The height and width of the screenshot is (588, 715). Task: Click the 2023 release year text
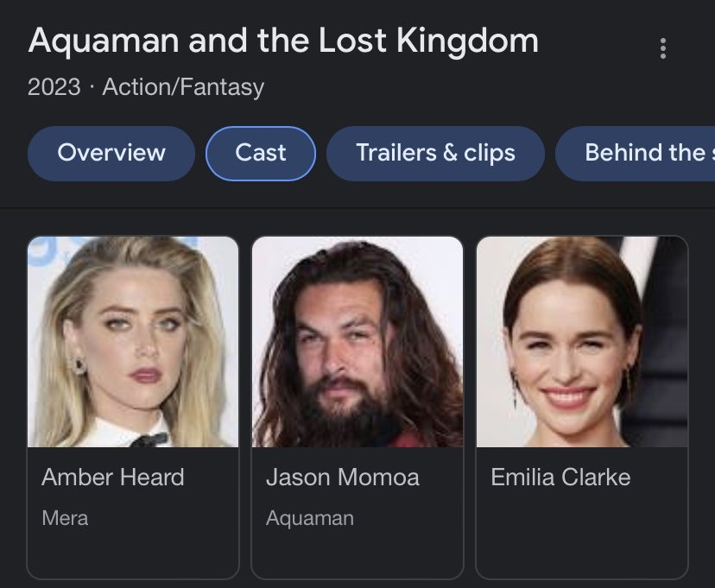pyautogui.click(x=54, y=87)
